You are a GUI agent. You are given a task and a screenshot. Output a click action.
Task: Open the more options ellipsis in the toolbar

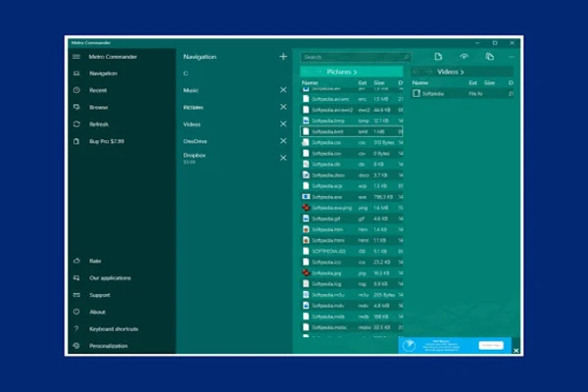(512, 57)
